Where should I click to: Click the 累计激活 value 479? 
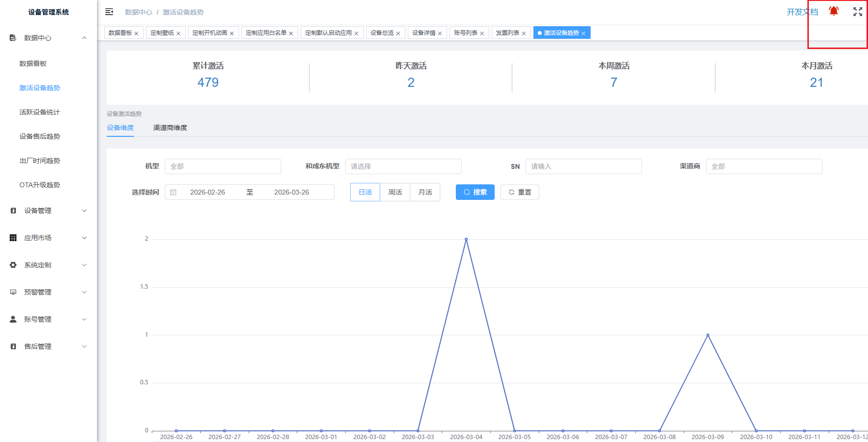[x=208, y=82]
